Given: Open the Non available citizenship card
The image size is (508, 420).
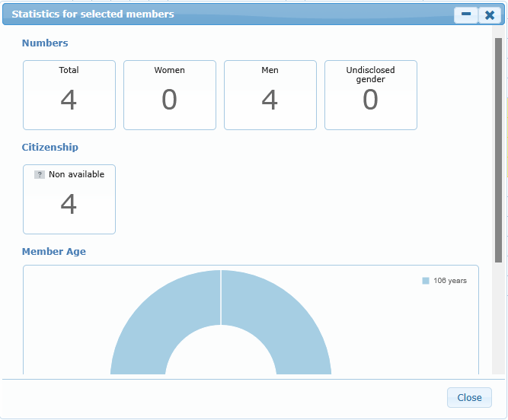Looking at the screenshot, I should click(69, 199).
